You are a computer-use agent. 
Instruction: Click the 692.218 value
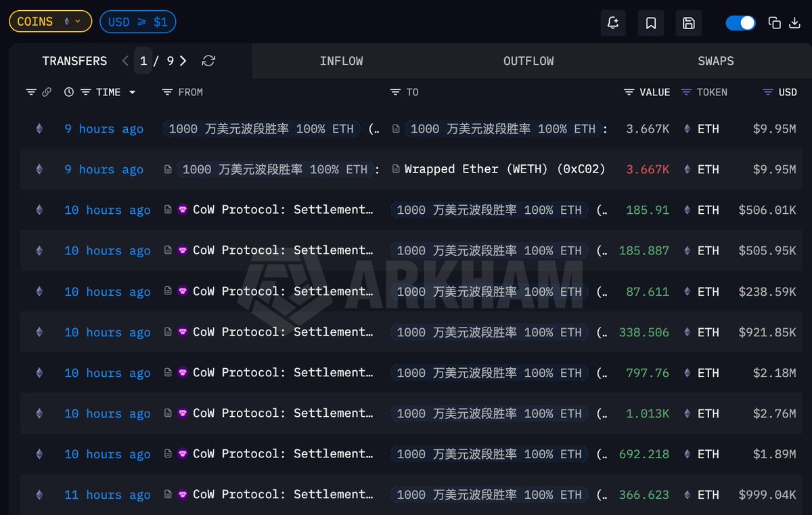pos(644,454)
